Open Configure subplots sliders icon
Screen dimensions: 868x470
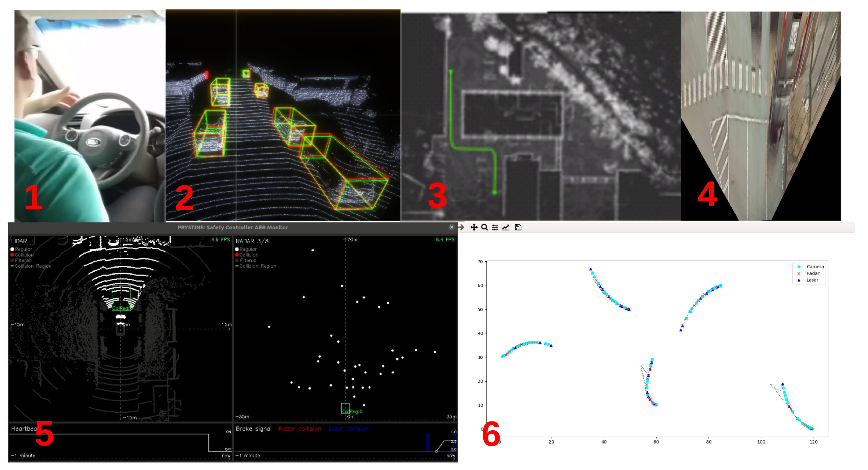(x=495, y=227)
